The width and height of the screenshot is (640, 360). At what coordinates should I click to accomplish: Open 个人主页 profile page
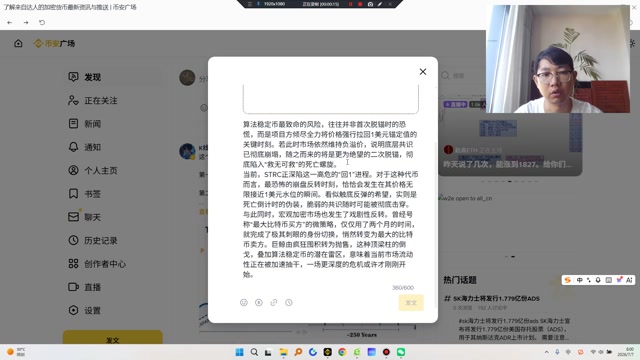click(x=93, y=170)
